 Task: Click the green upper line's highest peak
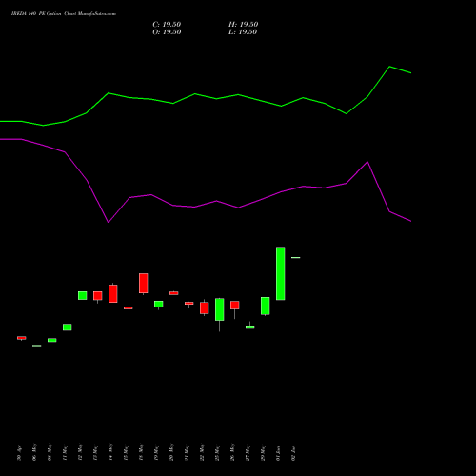[x=389, y=67]
